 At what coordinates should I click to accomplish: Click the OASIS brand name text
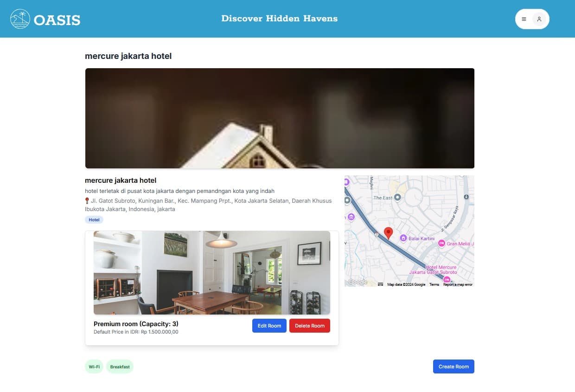[57, 20]
